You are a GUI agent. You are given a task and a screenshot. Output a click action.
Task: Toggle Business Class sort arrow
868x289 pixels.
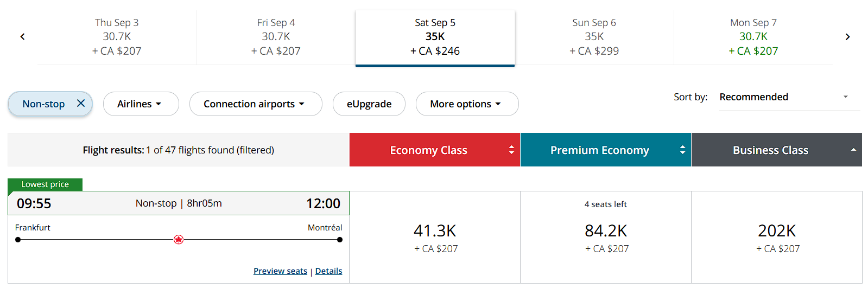point(853,150)
